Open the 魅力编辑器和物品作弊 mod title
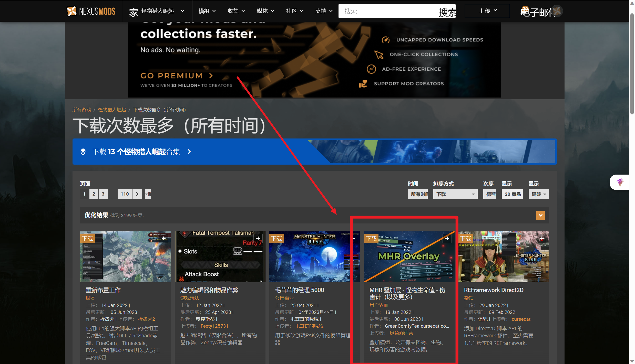The image size is (635, 364). tap(209, 290)
